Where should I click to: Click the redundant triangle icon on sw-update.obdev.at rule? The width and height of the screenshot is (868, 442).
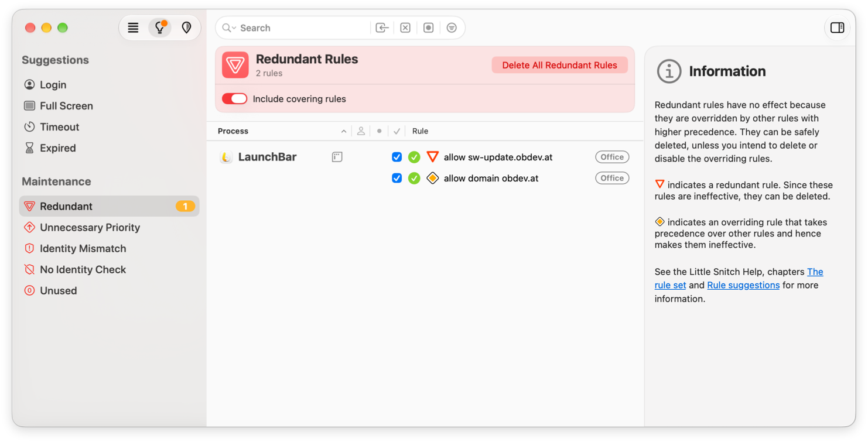click(x=433, y=157)
